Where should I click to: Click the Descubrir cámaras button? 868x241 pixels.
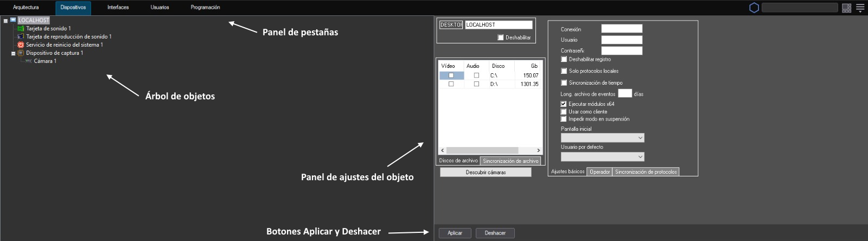tap(486, 172)
